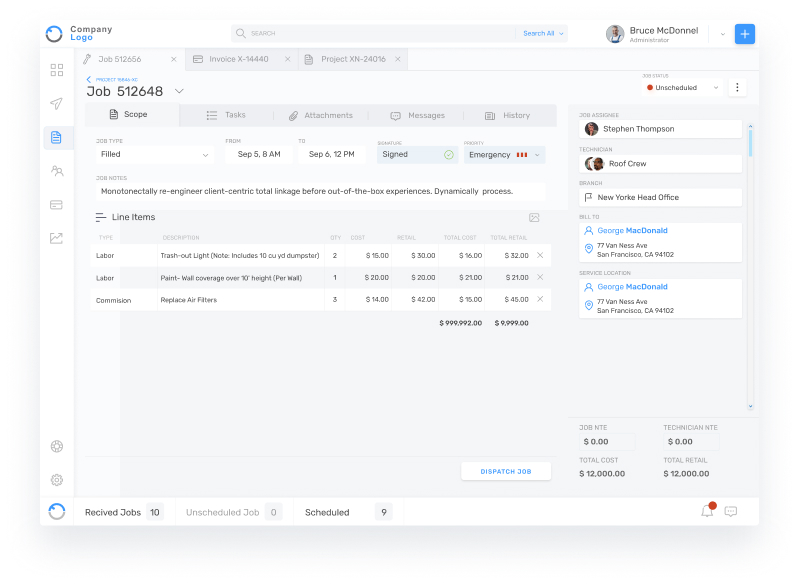This screenshot has height=585, width=799.
Task: Open the chat bubble icon at bottom right
Action: click(x=731, y=512)
